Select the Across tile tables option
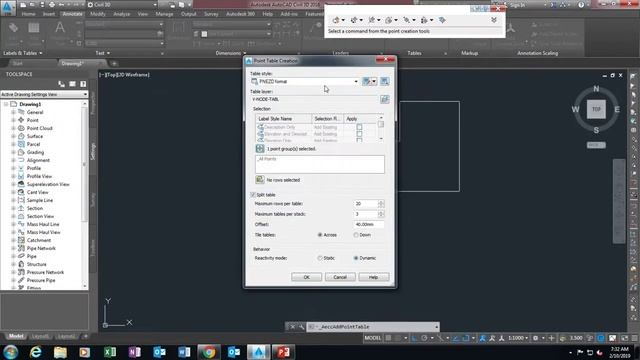The width and height of the screenshot is (640, 360). [x=320, y=235]
